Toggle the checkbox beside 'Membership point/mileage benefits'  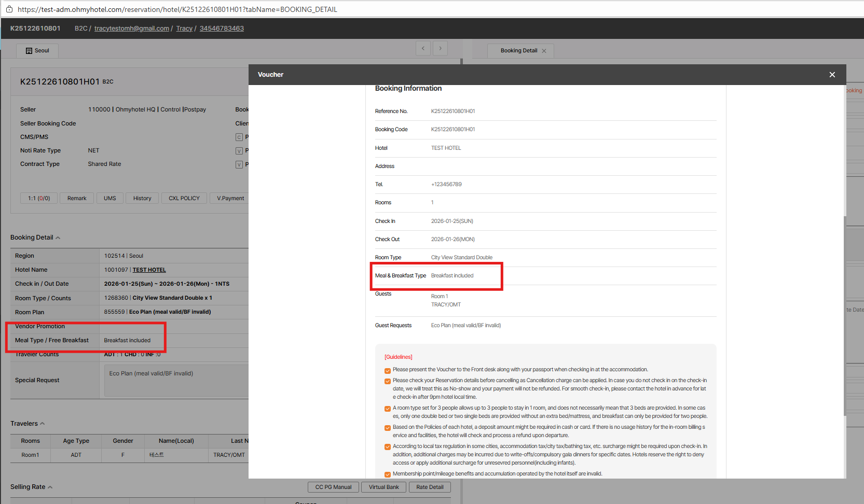pyautogui.click(x=387, y=474)
